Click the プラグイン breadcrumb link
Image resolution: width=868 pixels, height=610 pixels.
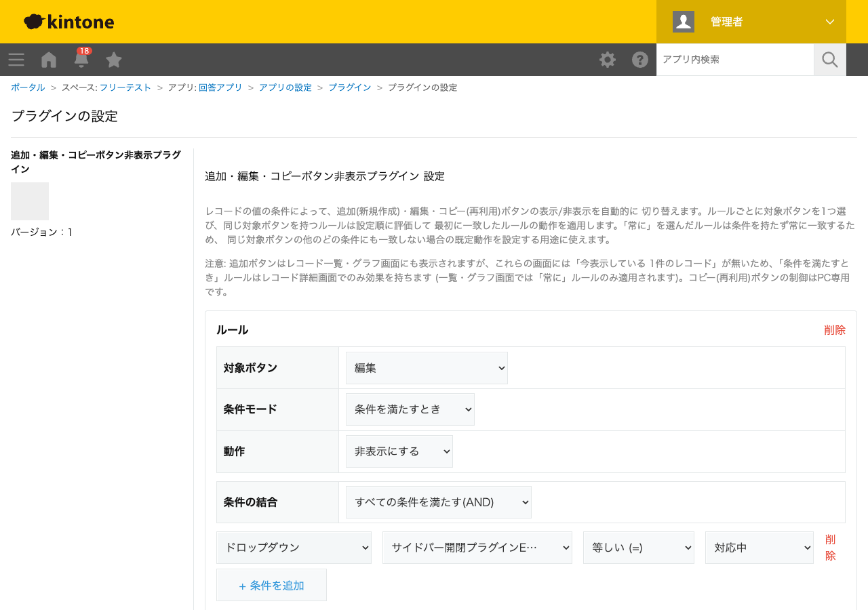point(350,87)
